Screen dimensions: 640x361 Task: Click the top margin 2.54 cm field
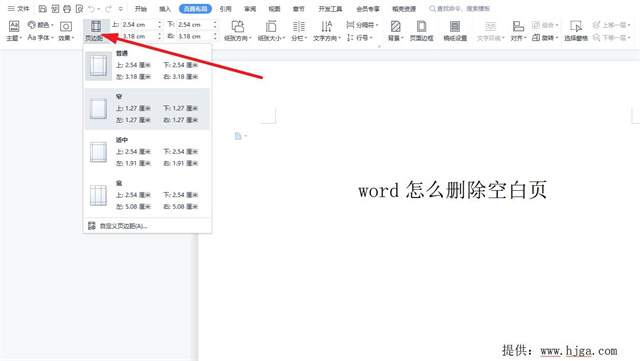pos(138,25)
